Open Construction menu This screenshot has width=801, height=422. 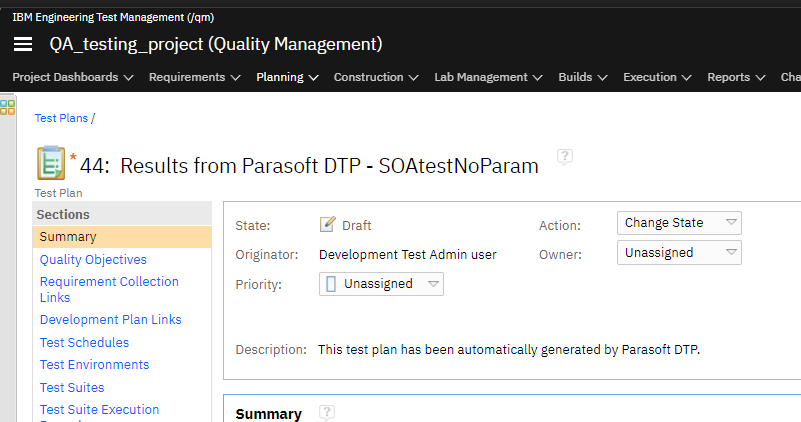(376, 77)
